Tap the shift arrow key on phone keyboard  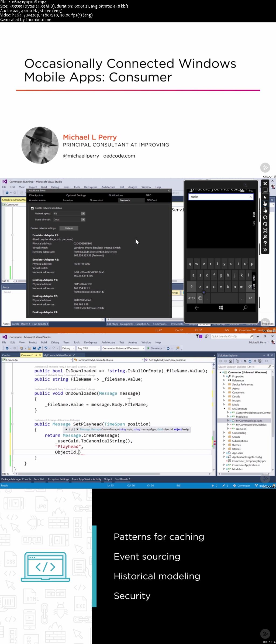(192, 287)
